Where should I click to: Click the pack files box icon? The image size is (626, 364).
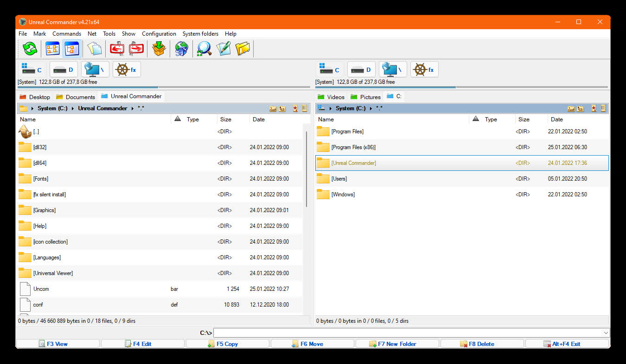(x=159, y=48)
